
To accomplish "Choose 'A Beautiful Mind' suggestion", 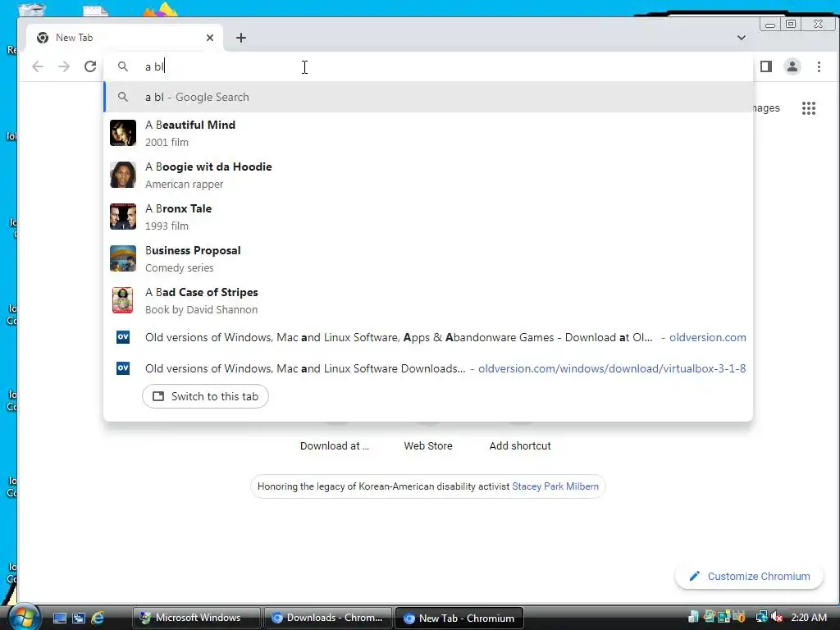I will click(428, 134).
